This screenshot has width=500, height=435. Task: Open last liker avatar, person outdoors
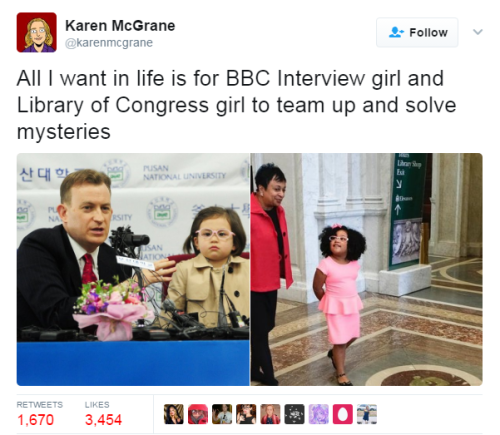[x=367, y=414]
